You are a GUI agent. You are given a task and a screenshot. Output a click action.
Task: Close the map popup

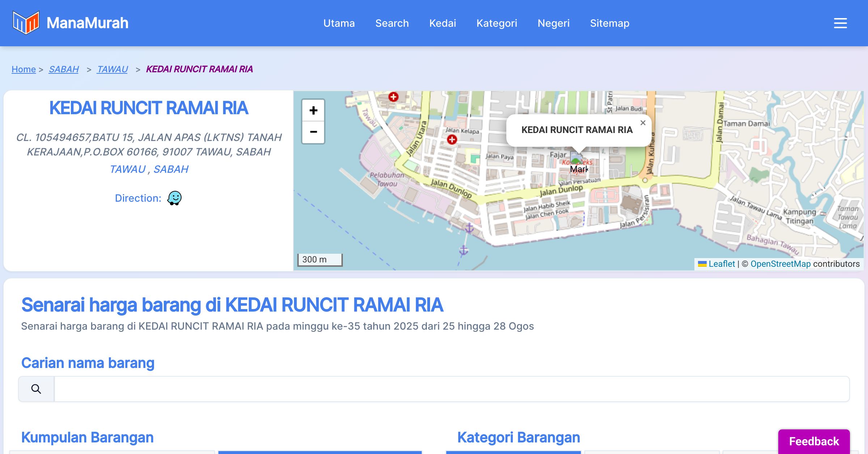643,123
